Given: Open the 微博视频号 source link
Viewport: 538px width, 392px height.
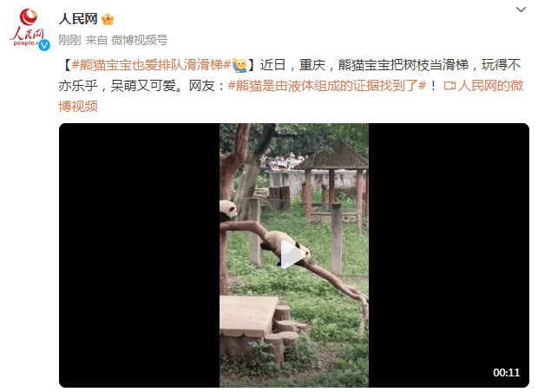Looking at the screenshot, I should click(x=140, y=40).
